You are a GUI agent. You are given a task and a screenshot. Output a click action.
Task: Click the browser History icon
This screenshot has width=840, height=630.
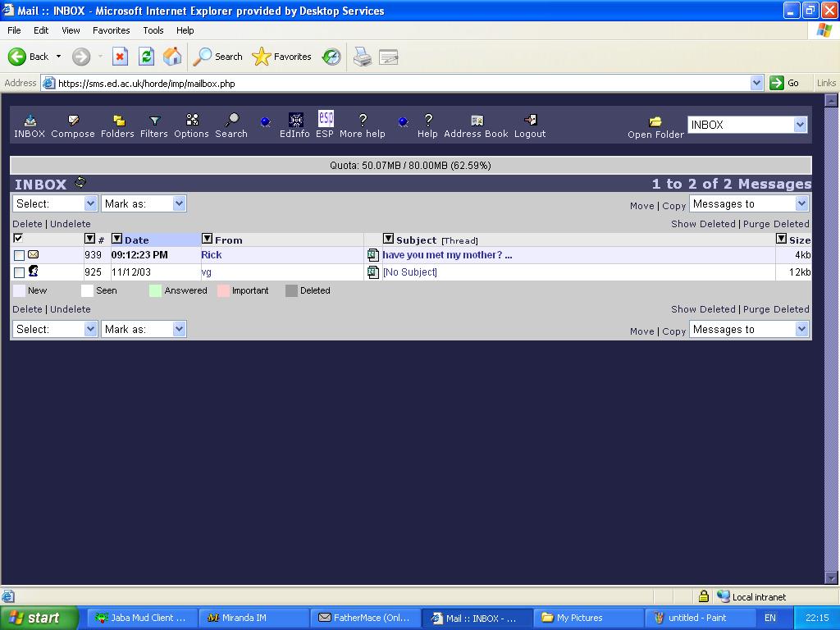[331, 57]
